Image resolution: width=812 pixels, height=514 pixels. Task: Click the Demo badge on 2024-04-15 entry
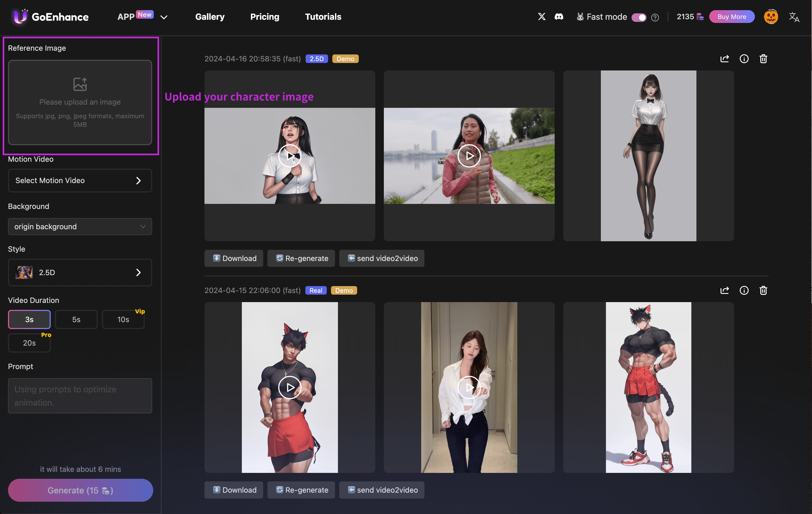coord(344,290)
